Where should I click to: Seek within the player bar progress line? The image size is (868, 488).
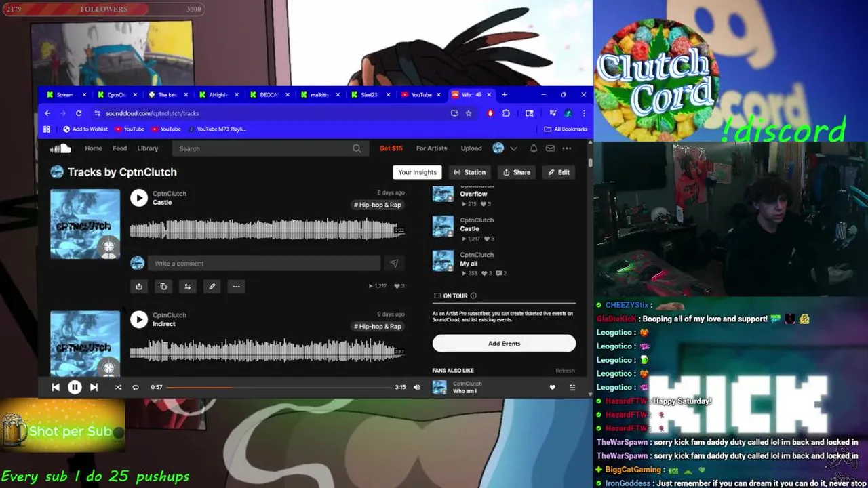point(279,387)
